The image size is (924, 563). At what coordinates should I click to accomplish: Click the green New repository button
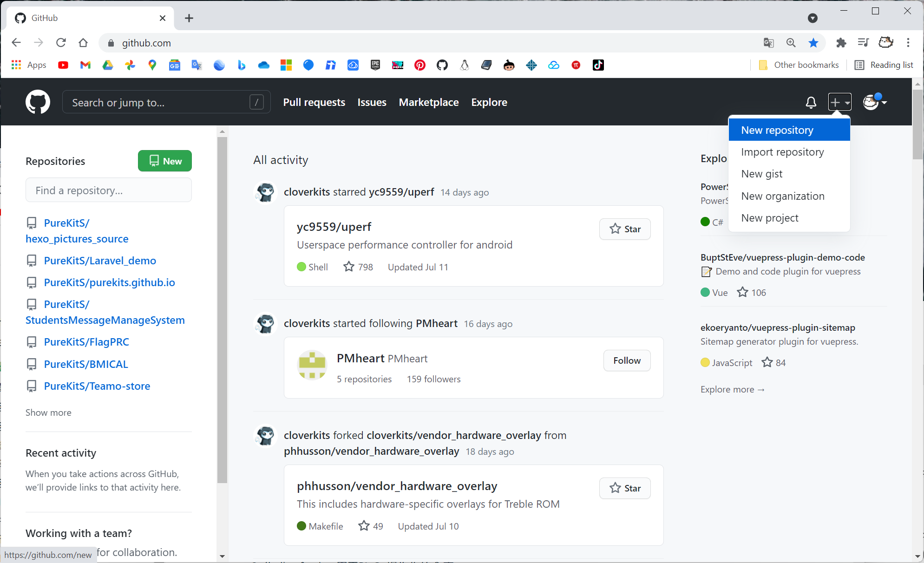[165, 161]
